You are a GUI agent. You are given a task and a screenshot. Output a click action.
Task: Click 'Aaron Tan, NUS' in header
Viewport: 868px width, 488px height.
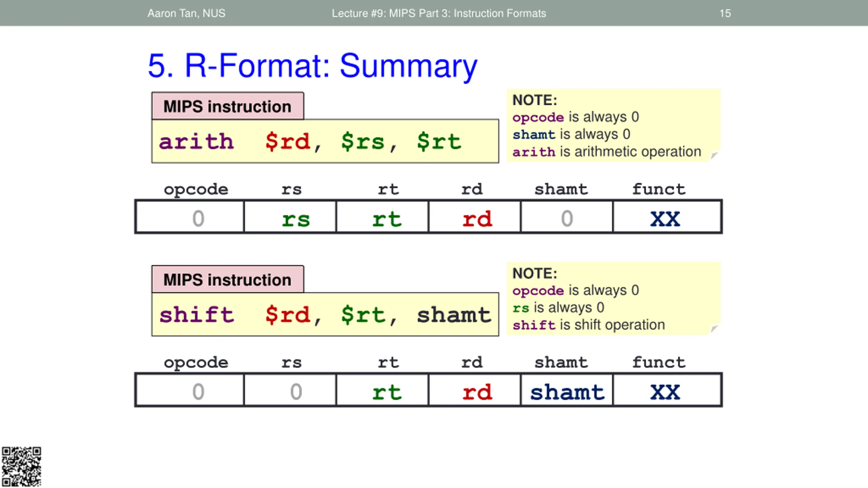click(x=186, y=13)
